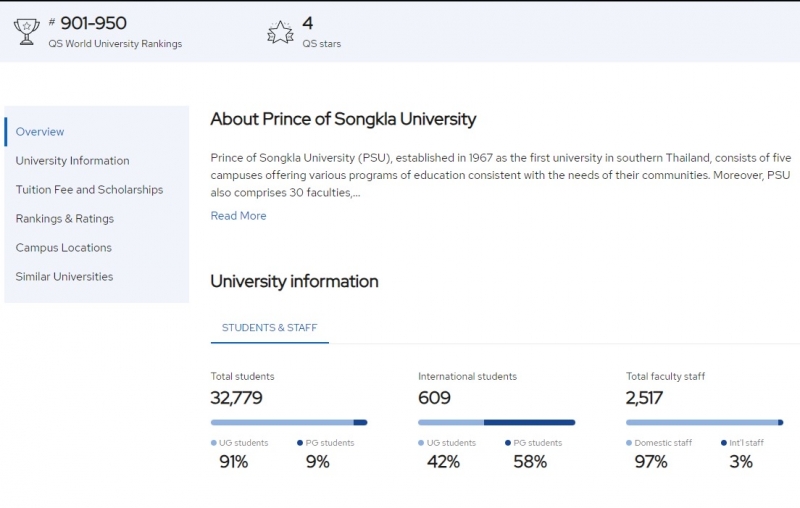The width and height of the screenshot is (800, 508).
Task: Click the 32,779 total students figure
Action: [x=236, y=398]
